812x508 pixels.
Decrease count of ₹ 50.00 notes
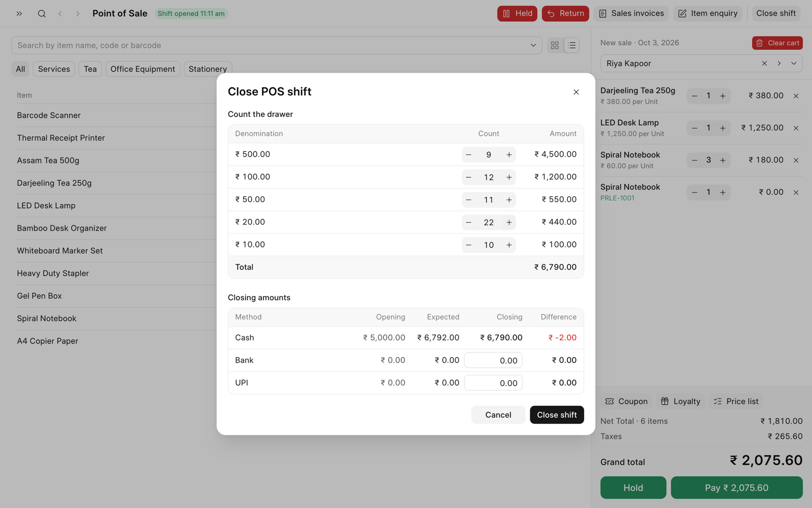tap(468, 200)
